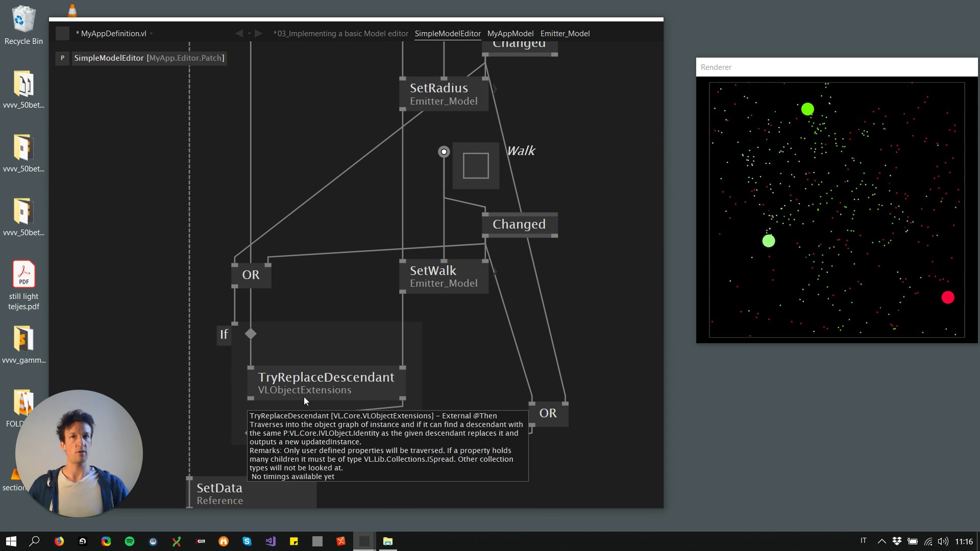The height and width of the screenshot is (551, 980).
Task: Open Skype from the taskbar
Action: (247, 541)
